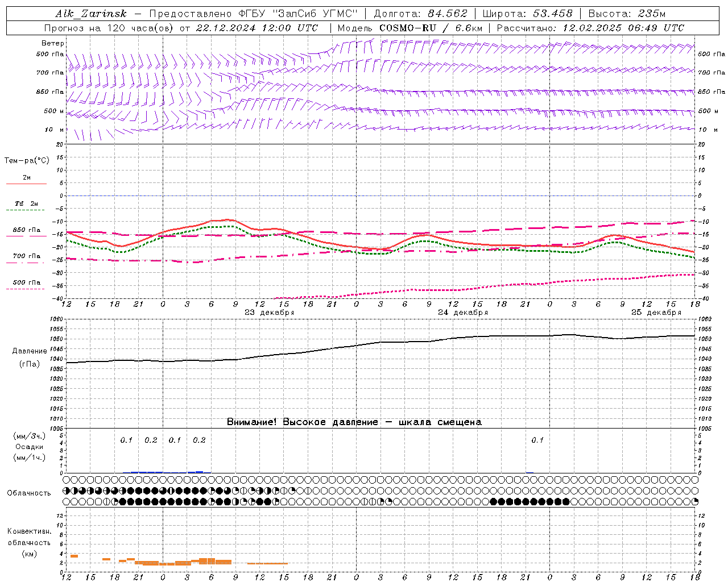The image size is (728, 582).
Task: Click the Тем-ра(°C) axis label
Action: tap(27, 161)
